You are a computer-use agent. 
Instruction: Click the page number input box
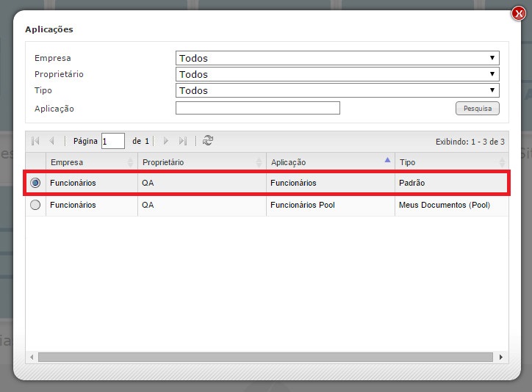coord(112,141)
